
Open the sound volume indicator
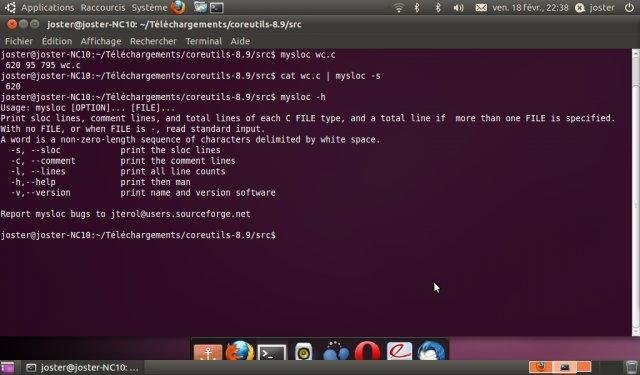[458, 8]
